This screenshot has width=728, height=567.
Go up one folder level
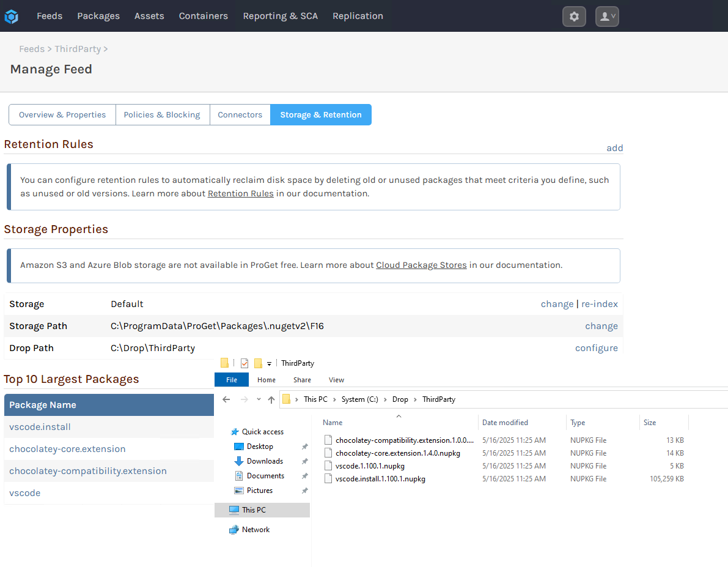pyautogui.click(x=271, y=399)
